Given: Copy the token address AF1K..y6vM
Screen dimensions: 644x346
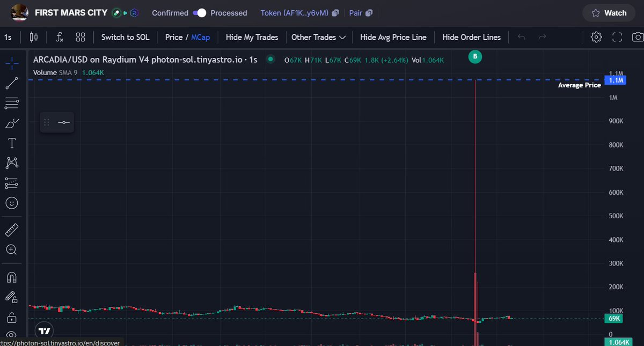Looking at the screenshot, I should [294, 12].
